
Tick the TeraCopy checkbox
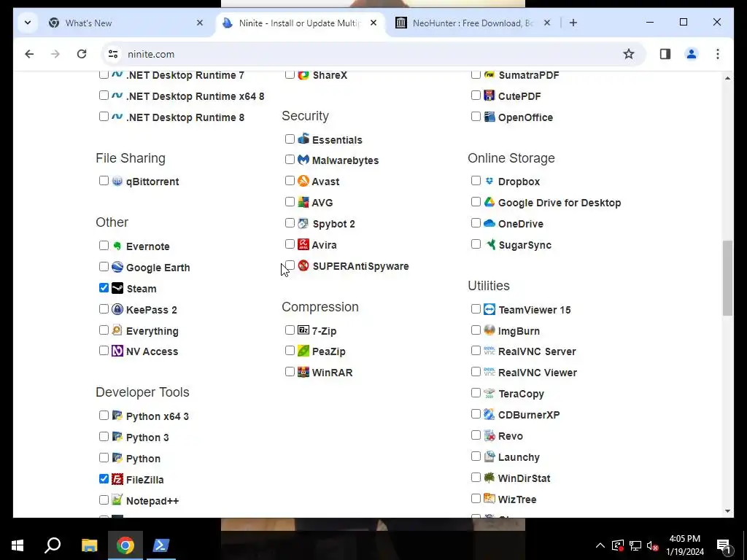[476, 393]
